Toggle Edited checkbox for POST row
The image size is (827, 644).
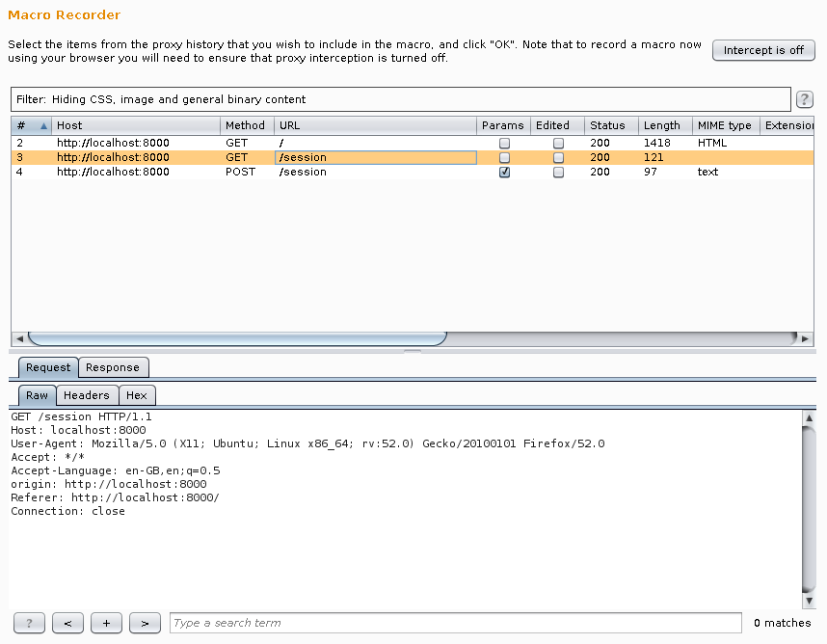(558, 172)
